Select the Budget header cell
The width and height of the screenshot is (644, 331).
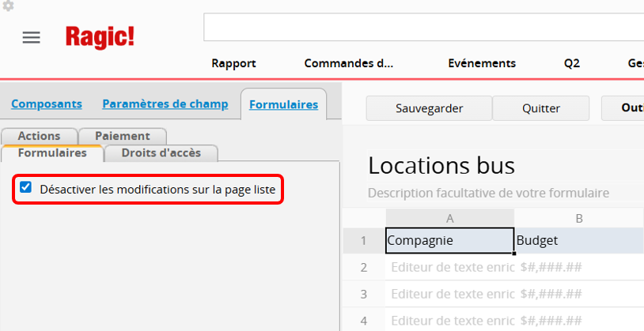point(578,240)
